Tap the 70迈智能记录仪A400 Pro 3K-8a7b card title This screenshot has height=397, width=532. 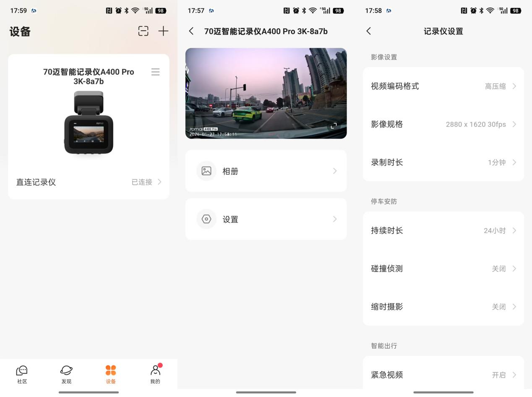(x=89, y=76)
